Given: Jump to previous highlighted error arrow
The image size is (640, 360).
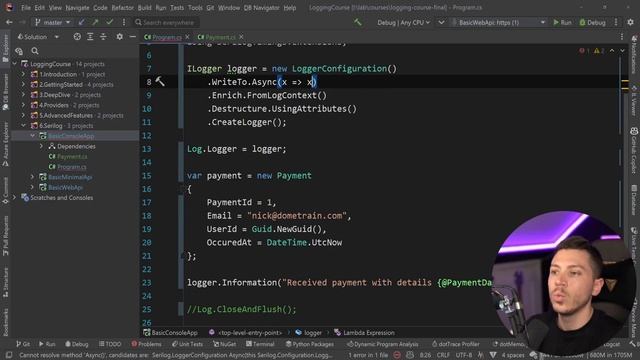Looking at the screenshot, I should click(612, 51).
